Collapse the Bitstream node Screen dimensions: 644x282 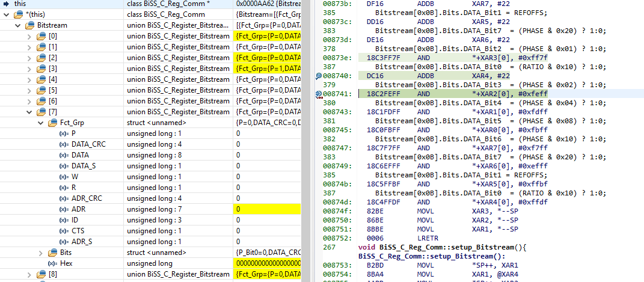pos(18,25)
